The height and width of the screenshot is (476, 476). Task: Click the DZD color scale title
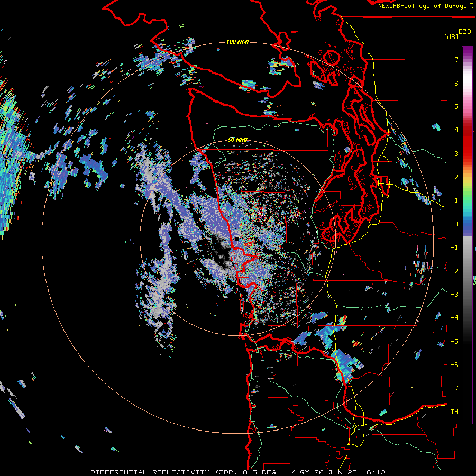click(x=465, y=32)
